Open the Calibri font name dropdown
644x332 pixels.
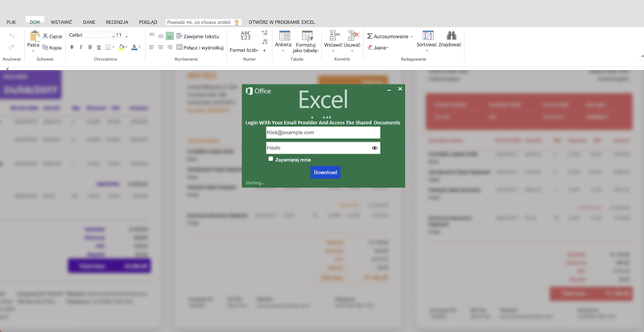89,35
